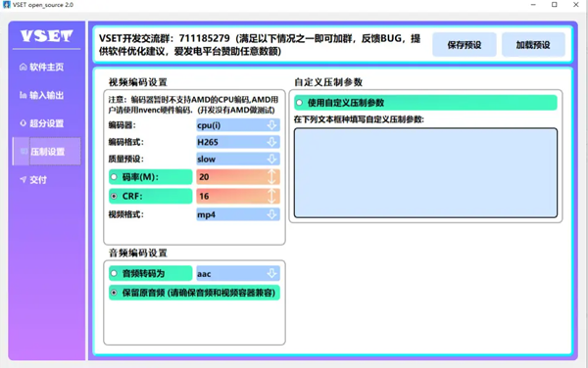Select the CRF radio button

pos(114,196)
